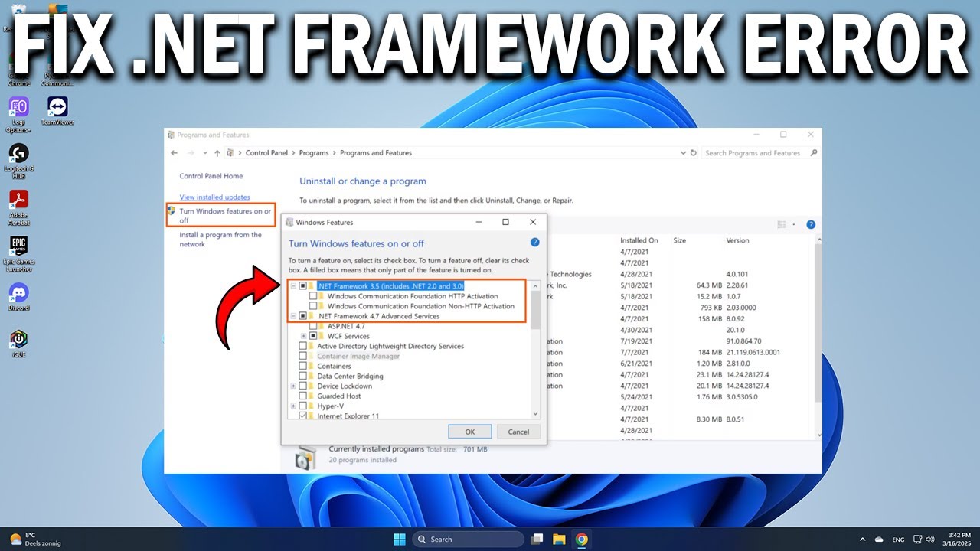The height and width of the screenshot is (551, 980).
Task: Click the Search Programs and Features field
Action: tap(759, 153)
